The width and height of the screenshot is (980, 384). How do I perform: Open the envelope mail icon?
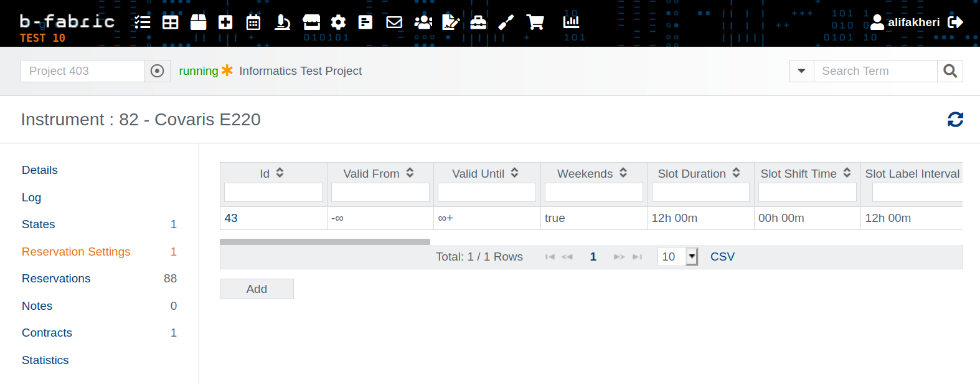(394, 22)
